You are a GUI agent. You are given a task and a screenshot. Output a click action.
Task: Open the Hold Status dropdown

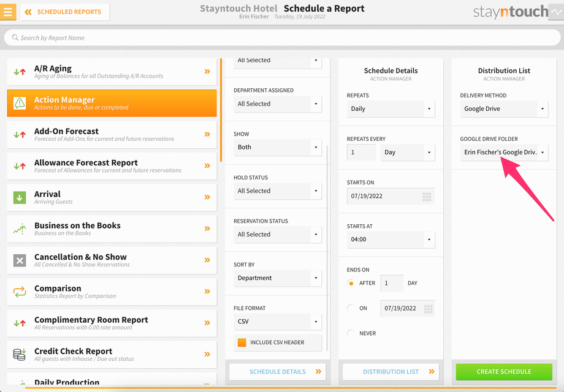pyautogui.click(x=278, y=190)
